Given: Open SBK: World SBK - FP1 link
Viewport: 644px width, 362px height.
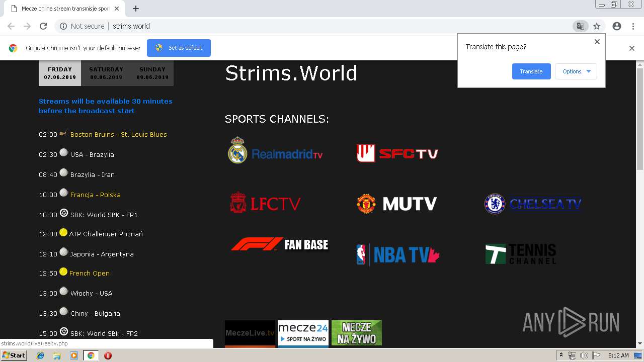Looking at the screenshot, I should (x=104, y=215).
